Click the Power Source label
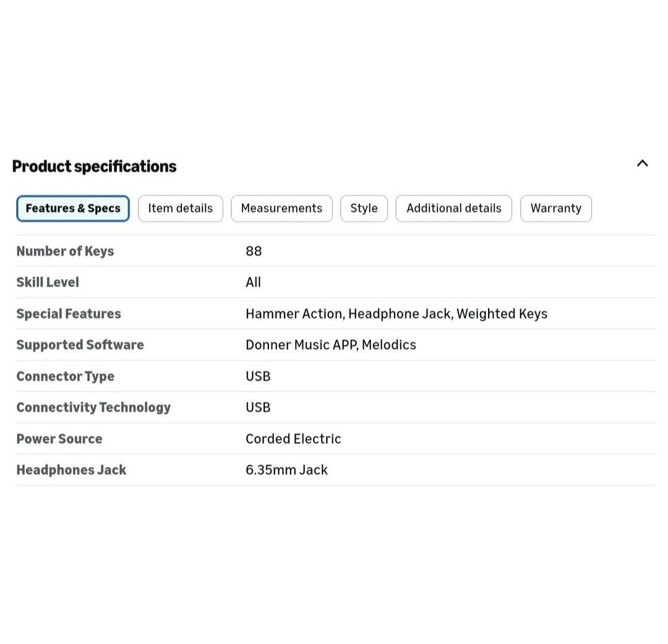The image size is (668, 644). tap(59, 439)
